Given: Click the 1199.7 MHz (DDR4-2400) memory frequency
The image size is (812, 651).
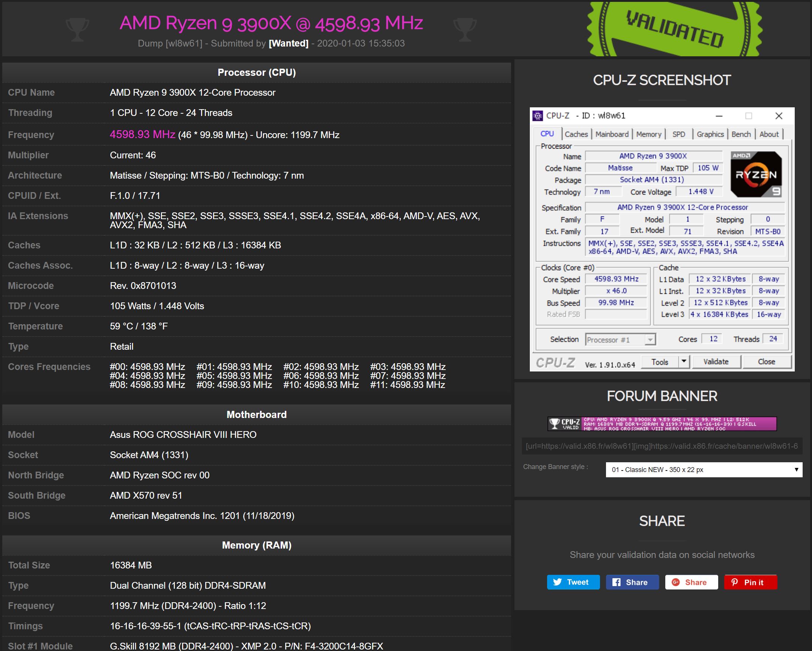Looking at the screenshot, I should (188, 606).
